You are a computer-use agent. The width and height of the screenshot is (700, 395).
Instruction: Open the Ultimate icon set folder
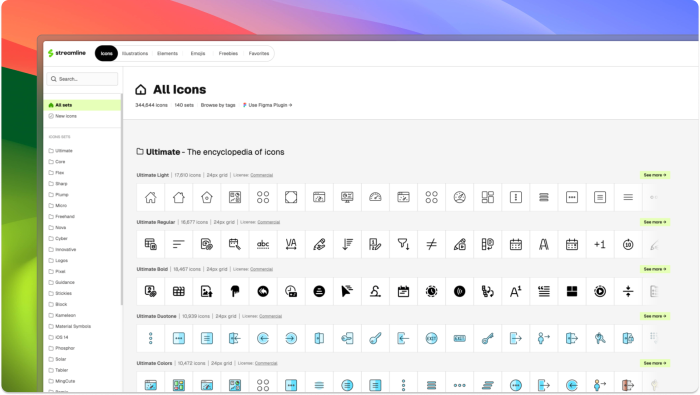(x=61, y=151)
